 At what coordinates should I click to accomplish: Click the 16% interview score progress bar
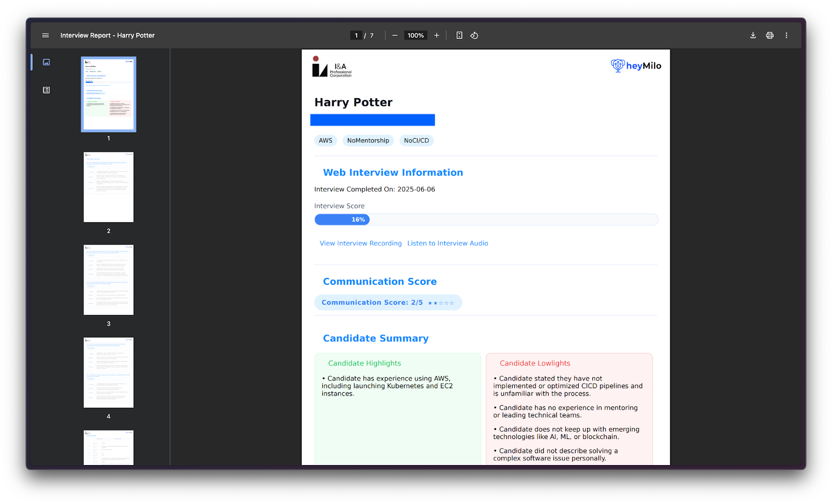click(x=486, y=220)
